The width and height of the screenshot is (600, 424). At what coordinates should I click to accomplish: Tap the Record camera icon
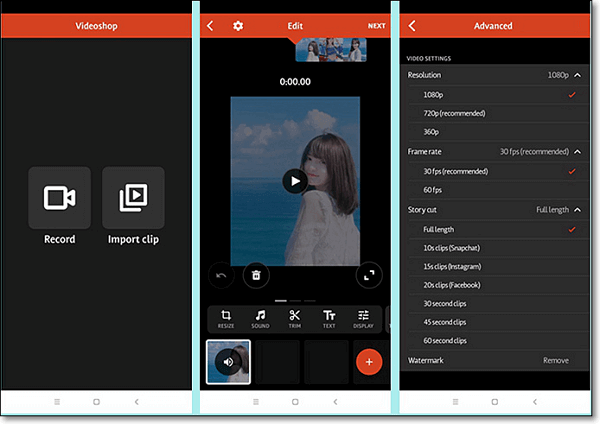tap(59, 199)
